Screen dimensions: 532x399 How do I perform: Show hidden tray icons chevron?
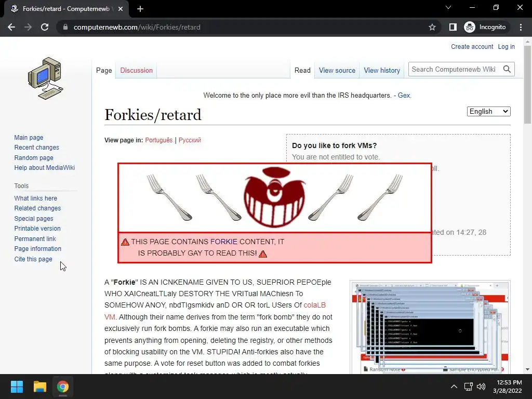(x=454, y=387)
